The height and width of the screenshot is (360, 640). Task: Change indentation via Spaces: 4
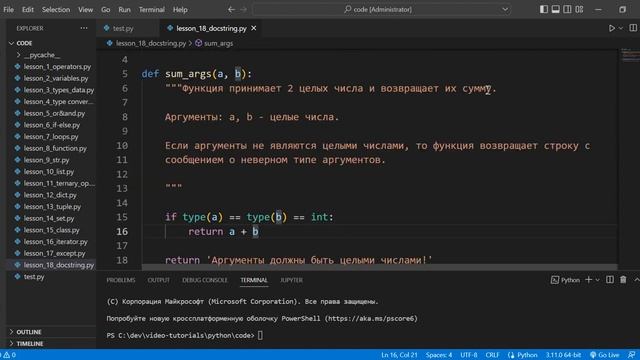439,355
